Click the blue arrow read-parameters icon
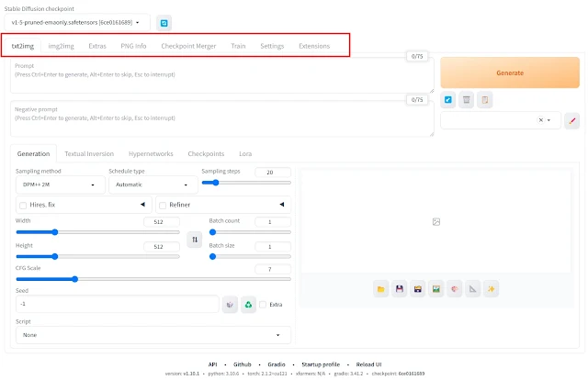 click(x=447, y=100)
